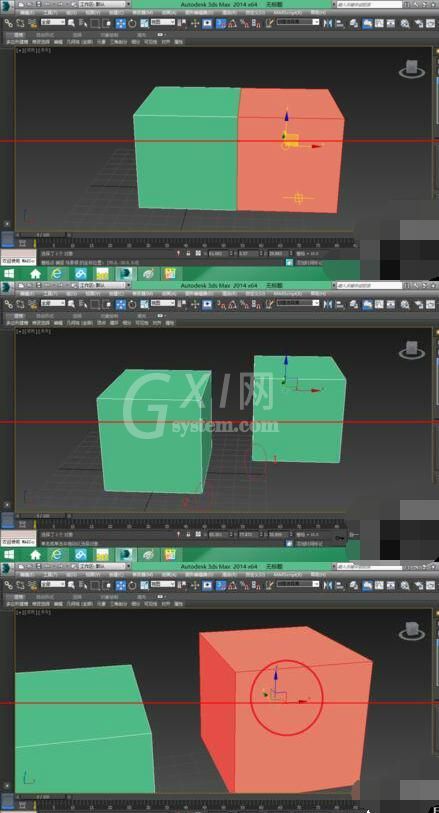Viewport: 439px width, 813px height.
Task: Click the Z coordinate field, top status bar
Action: click(x=278, y=253)
